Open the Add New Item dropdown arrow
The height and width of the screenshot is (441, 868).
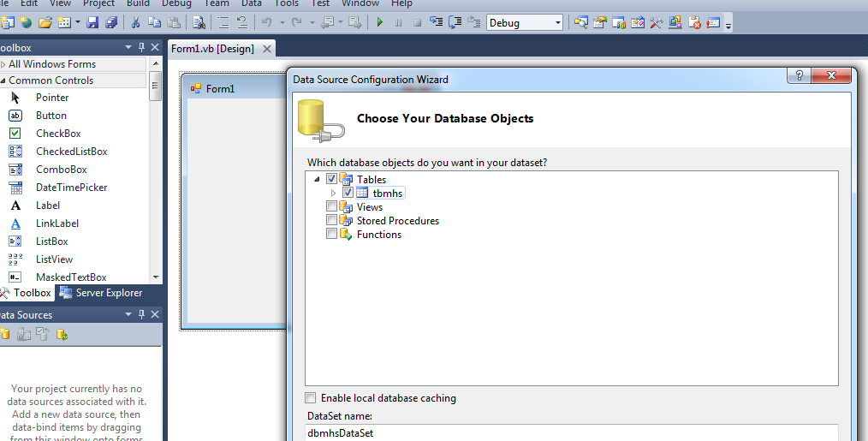coord(78,23)
